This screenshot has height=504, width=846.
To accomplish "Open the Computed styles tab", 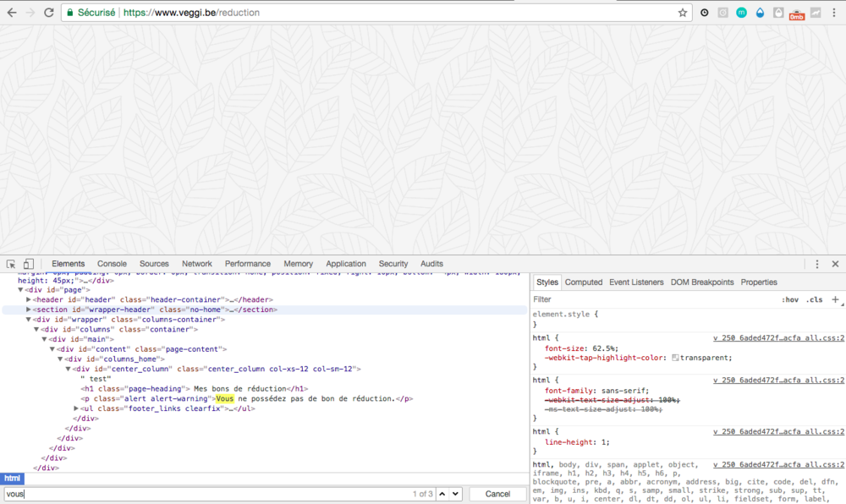I will pos(583,282).
